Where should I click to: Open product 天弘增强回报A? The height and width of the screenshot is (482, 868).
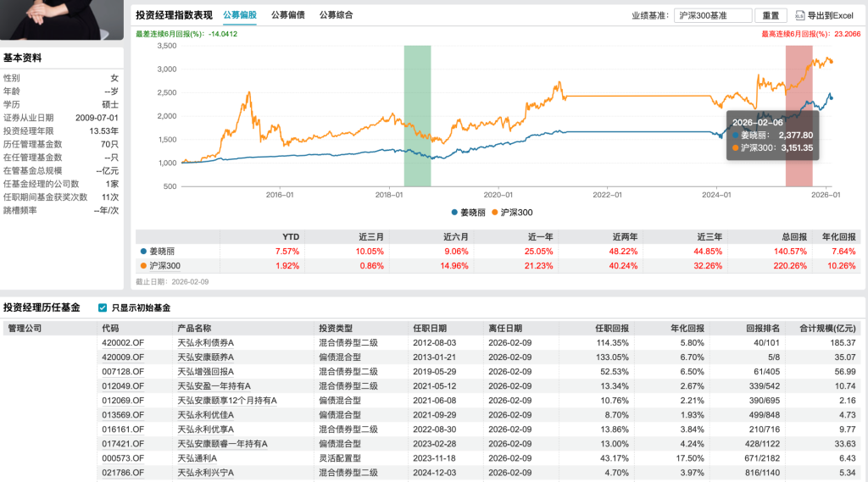pyautogui.click(x=205, y=372)
